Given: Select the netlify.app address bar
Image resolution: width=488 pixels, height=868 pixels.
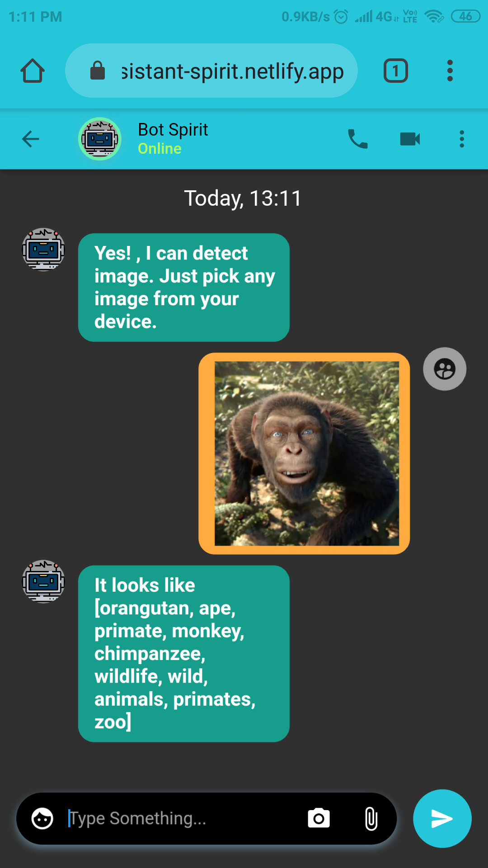Looking at the screenshot, I should tap(211, 71).
